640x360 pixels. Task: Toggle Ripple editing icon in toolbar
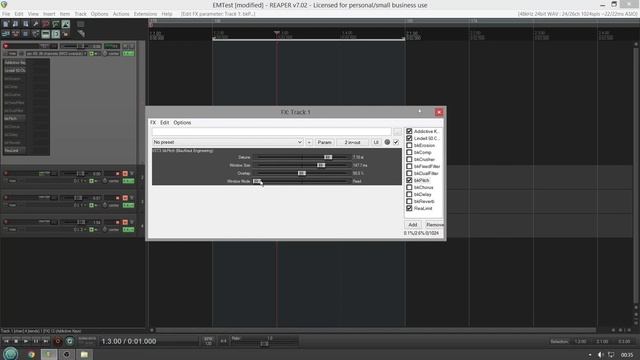pos(26,34)
